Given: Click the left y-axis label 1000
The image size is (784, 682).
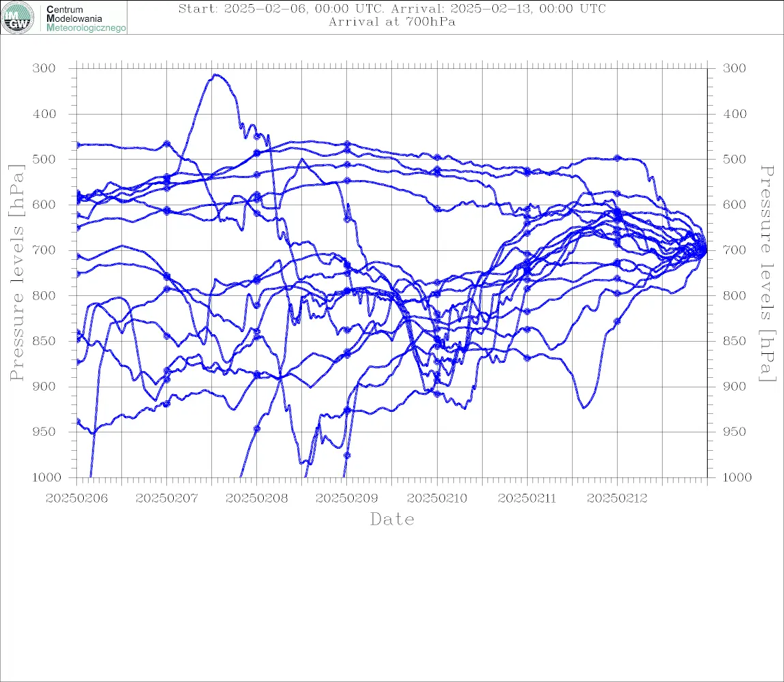Looking at the screenshot, I should click(46, 477).
